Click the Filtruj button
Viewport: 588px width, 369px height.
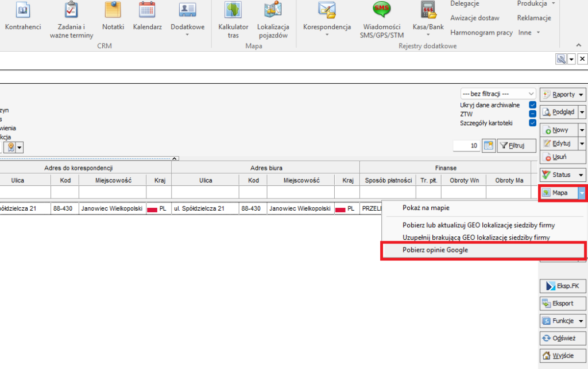pos(517,146)
